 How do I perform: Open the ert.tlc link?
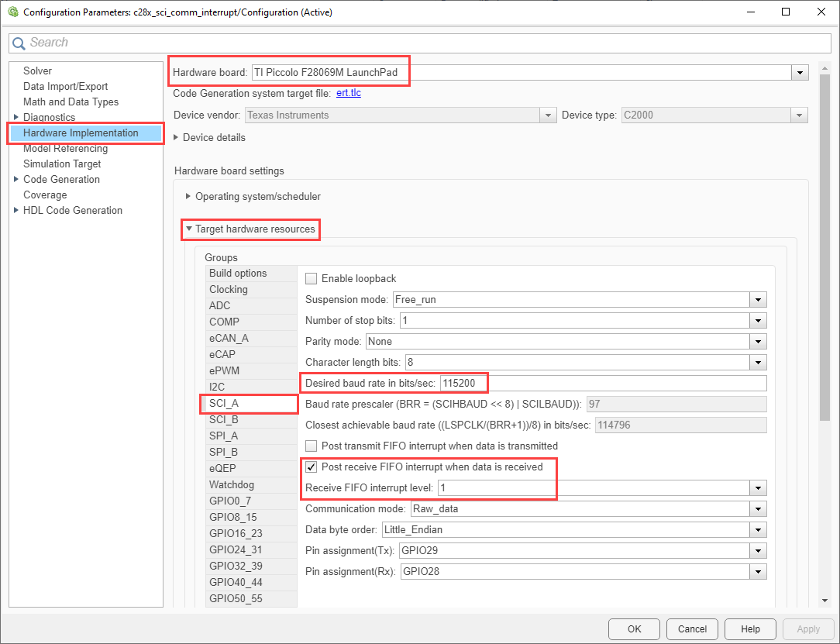click(349, 93)
